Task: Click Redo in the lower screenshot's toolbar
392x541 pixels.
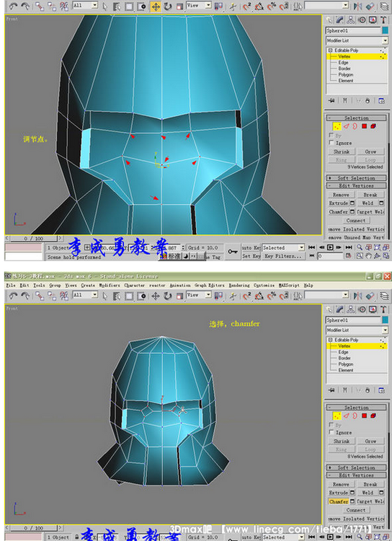Action: coord(25,296)
